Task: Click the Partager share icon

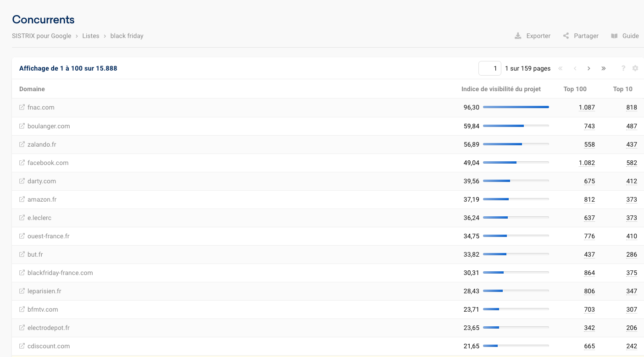Action: coord(566,36)
